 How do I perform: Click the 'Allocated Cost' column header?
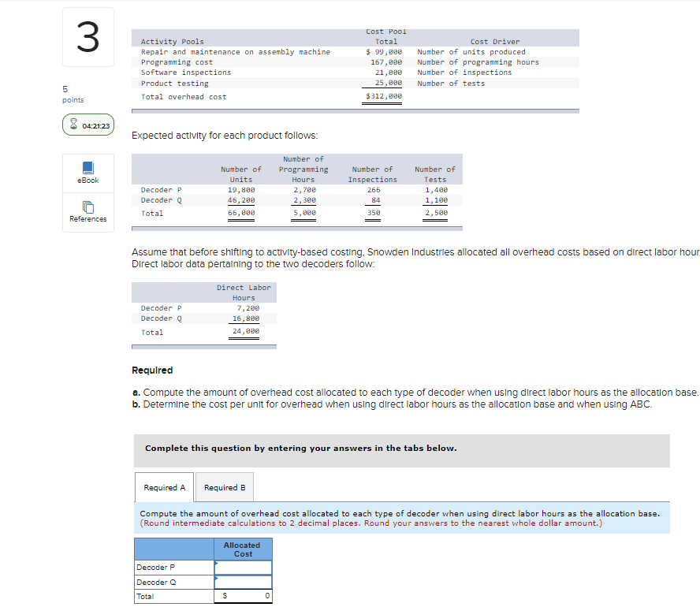(244, 549)
